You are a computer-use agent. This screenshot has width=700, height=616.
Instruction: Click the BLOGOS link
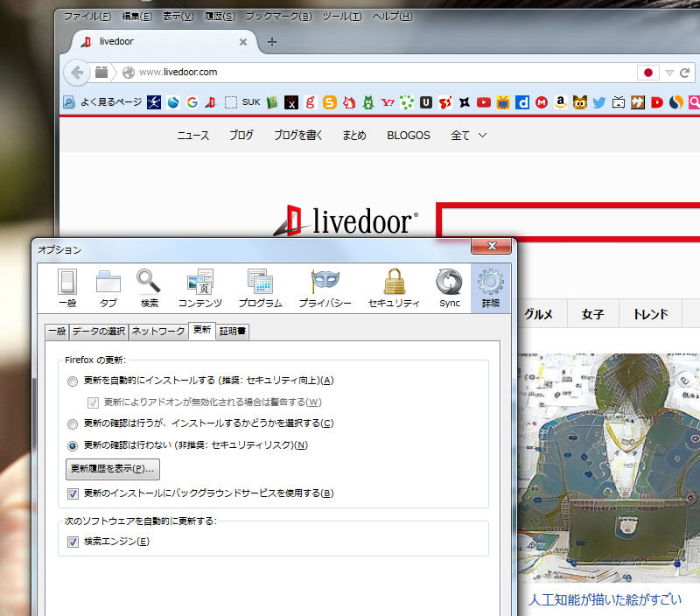click(409, 136)
